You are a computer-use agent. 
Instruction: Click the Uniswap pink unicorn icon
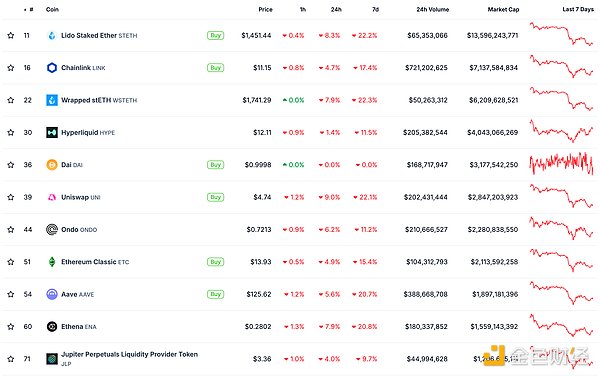pos(52,197)
